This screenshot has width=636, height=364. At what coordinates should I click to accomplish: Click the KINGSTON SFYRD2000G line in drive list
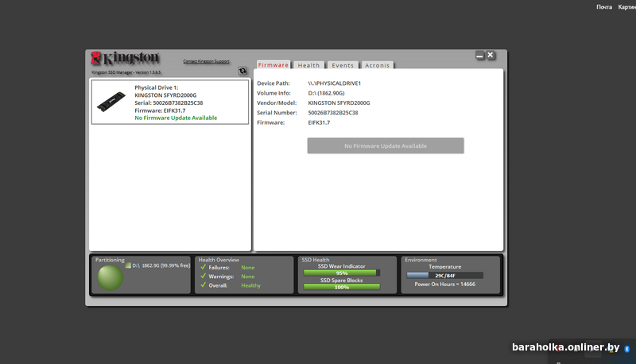[165, 95]
